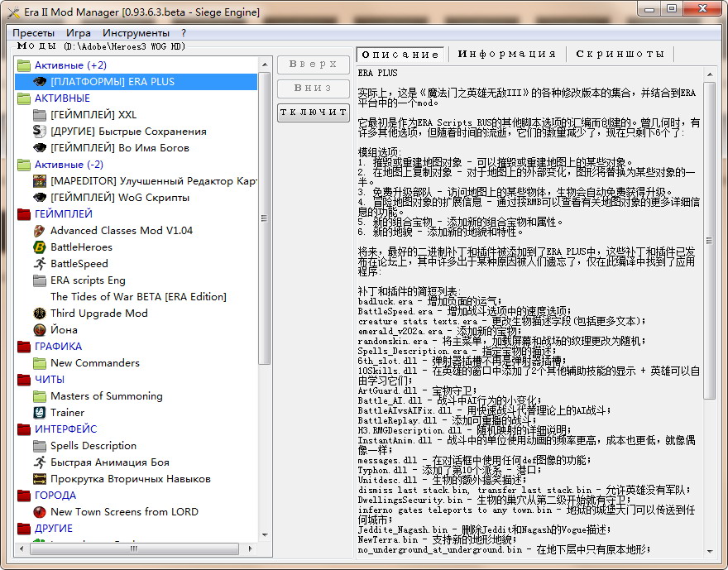Open the Инструменты menu
Image resolution: width=728 pixels, height=570 pixels.
pyautogui.click(x=136, y=33)
